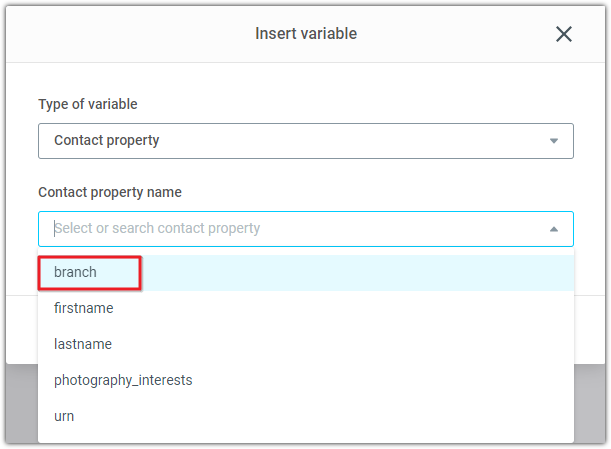Open the Type of variable dropdown arrow
The image size is (611, 449).
[x=554, y=141]
